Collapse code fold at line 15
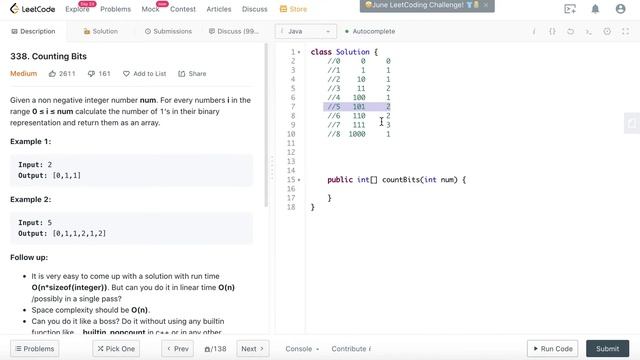Image resolution: width=640 pixels, height=360 pixels. pyautogui.click(x=299, y=180)
